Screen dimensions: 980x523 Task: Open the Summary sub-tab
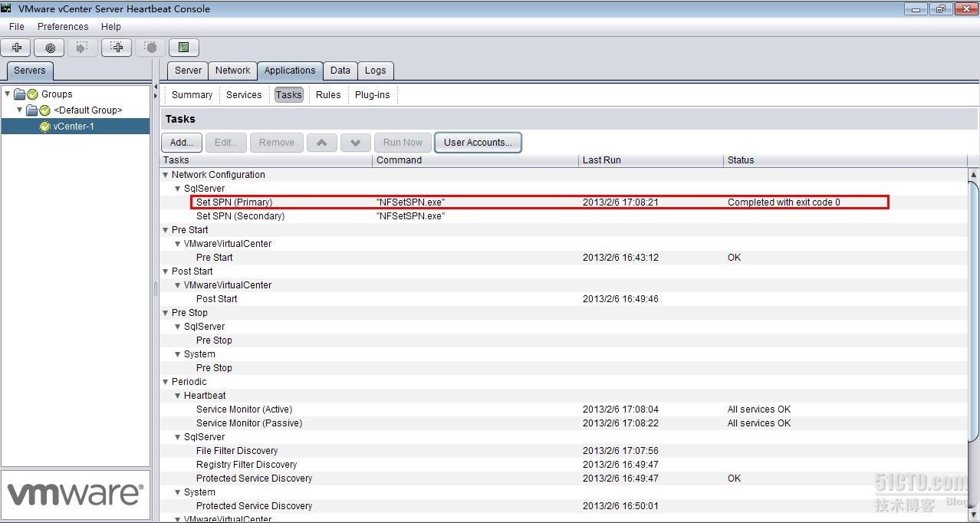pyautogui.click(x=192, y=95)
